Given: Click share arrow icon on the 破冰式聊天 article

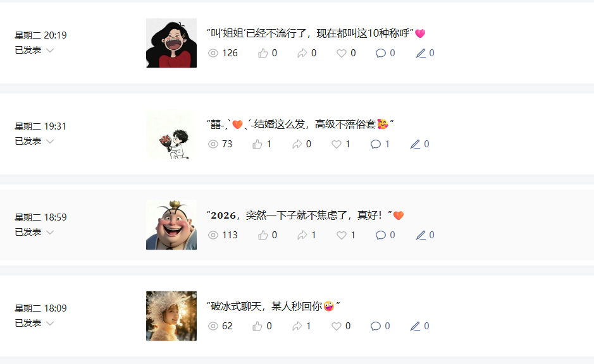Looking at the screenshot, I should coord(297,326).
